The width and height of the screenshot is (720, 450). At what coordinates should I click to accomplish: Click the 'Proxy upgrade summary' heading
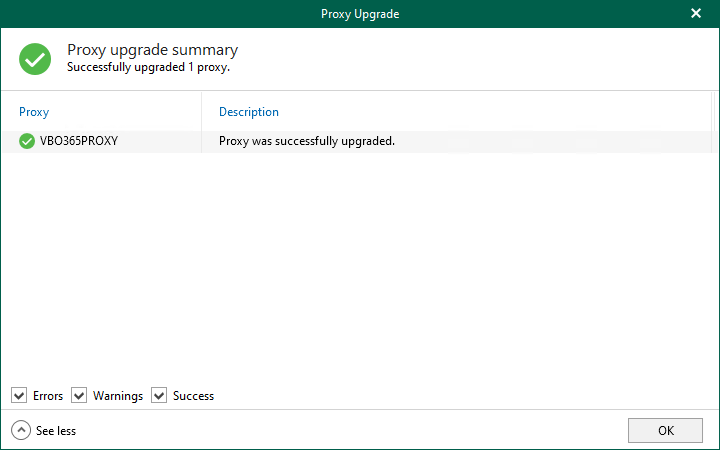(x=152, y=50)
